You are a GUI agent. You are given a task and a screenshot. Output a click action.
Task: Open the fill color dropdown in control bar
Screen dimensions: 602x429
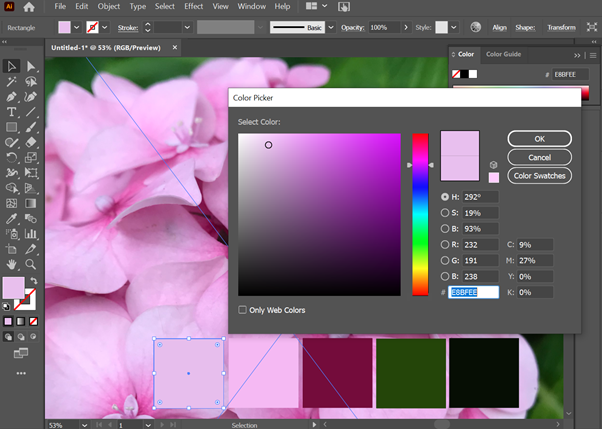77,27
